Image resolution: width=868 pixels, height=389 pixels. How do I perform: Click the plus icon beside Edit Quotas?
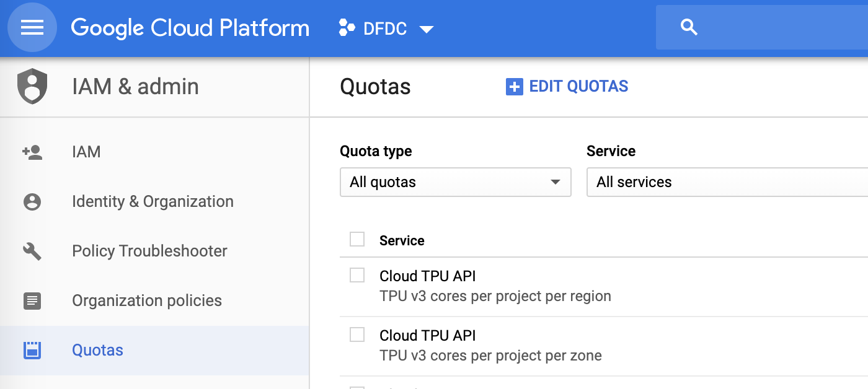(515, 87)
